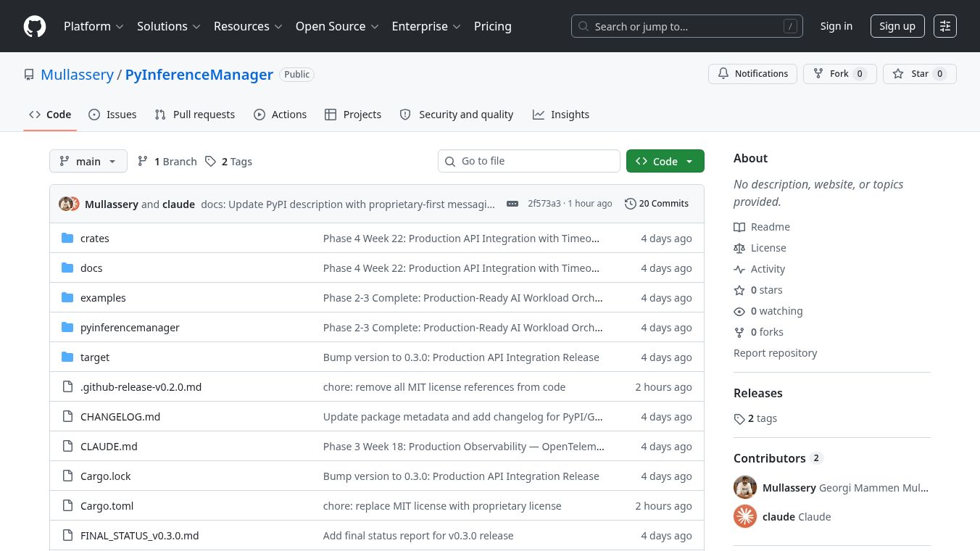Switch to Security and quality tab

[457, 115]
